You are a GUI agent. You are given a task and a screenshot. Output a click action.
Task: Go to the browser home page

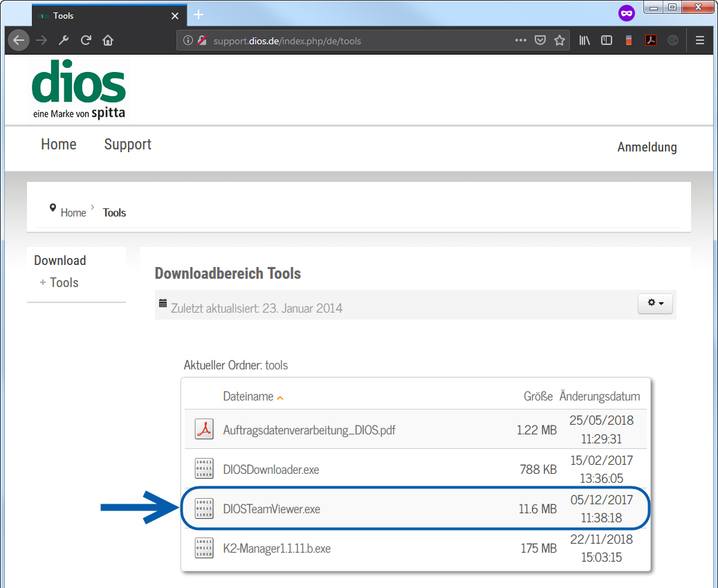click(x=108, y=40)
